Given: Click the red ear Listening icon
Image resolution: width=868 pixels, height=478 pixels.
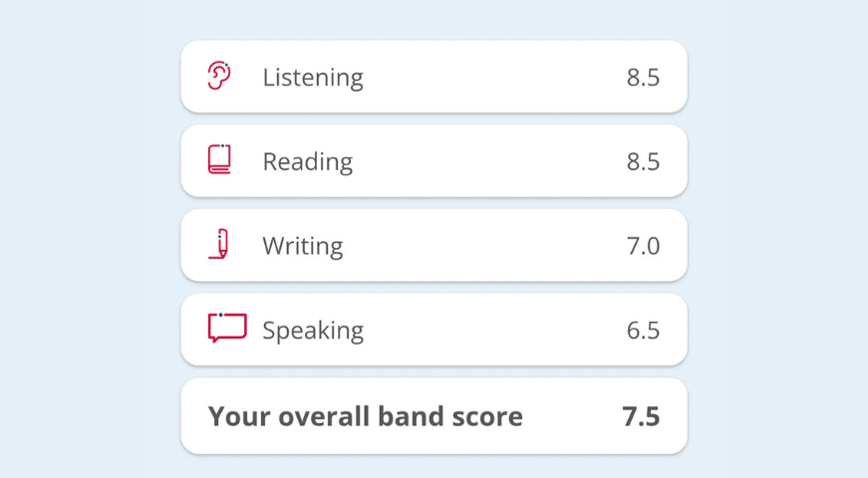Looking at the screenshot, I should [x=219, y=77].
